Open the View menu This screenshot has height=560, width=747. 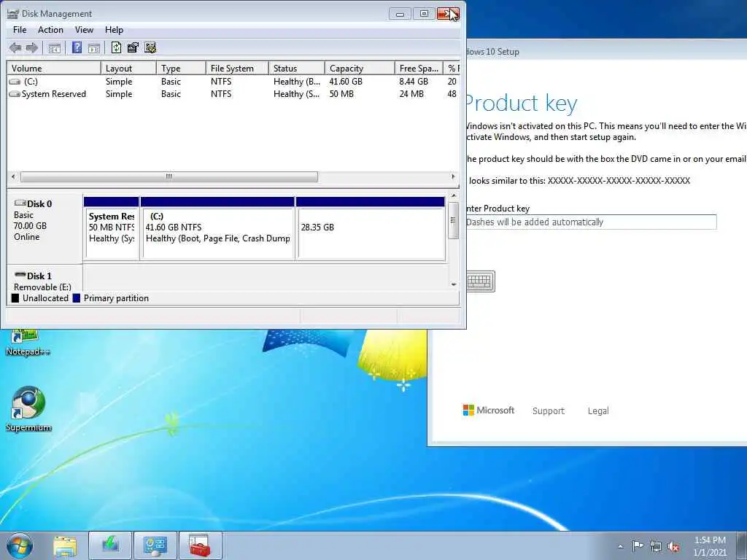(84, 30)
